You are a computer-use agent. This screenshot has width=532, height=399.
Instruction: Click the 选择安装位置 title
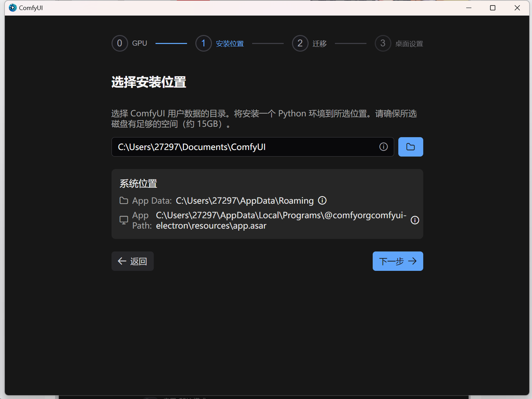[149, 82]
